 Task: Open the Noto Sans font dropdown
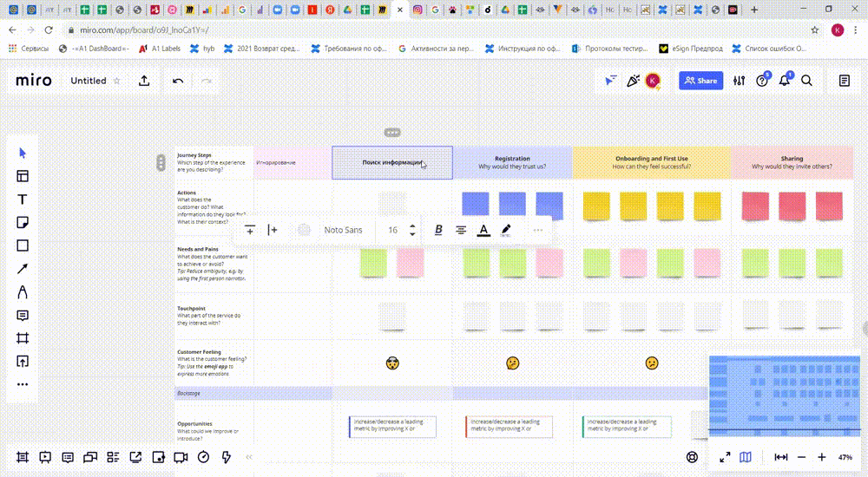(x=343, y=230)
